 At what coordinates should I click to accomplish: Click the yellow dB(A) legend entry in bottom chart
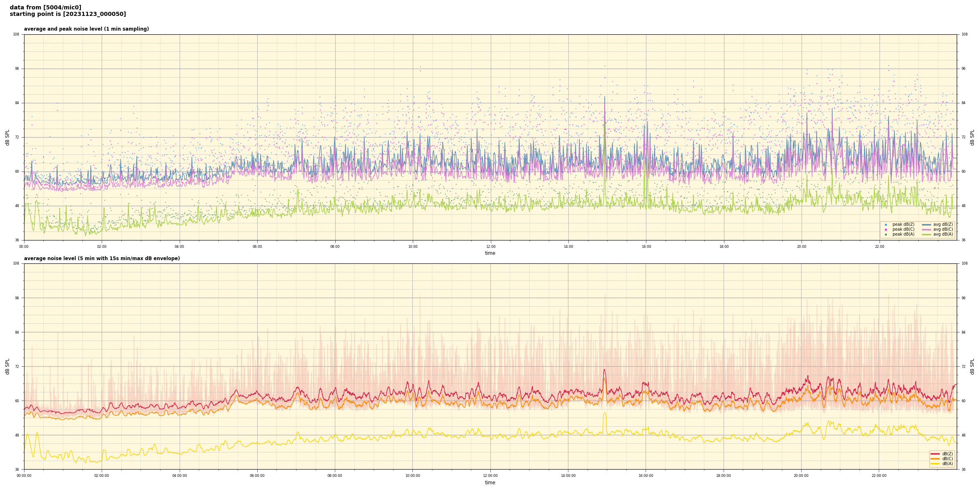pyautogui.click(x=935, y=463)
